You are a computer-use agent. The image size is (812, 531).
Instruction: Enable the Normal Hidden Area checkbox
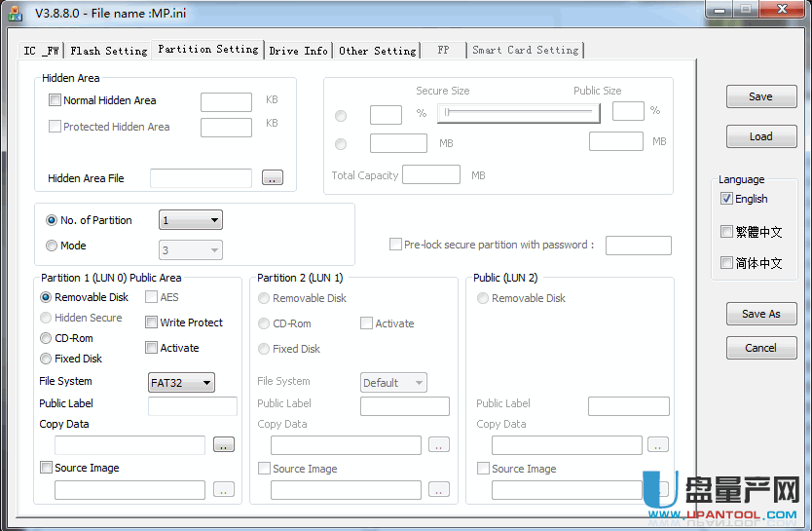coord(55,100)
